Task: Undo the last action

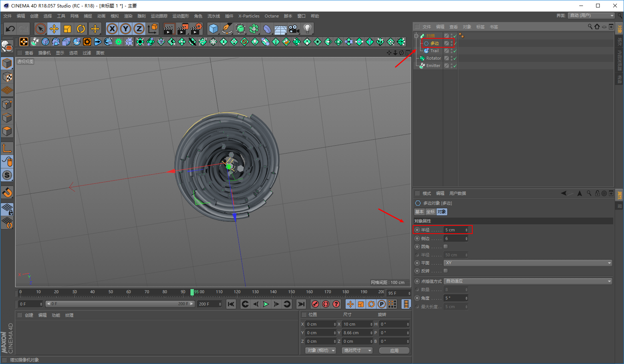Action: click(10, 29)
